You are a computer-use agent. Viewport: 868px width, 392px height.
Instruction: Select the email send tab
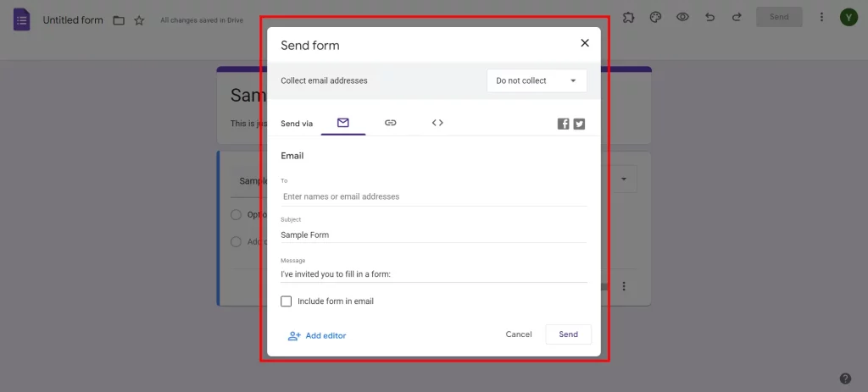pyautogui.click(x=343, y=123)
